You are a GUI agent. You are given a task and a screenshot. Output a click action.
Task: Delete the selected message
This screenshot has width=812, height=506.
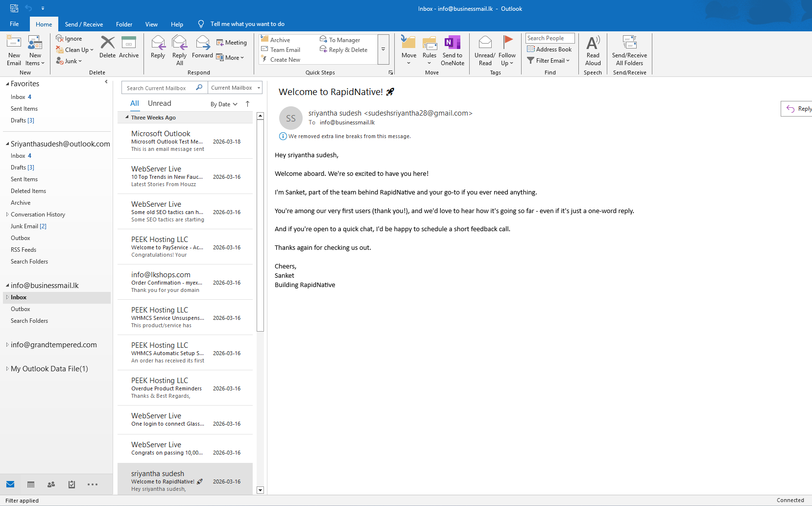coord(107,47)
